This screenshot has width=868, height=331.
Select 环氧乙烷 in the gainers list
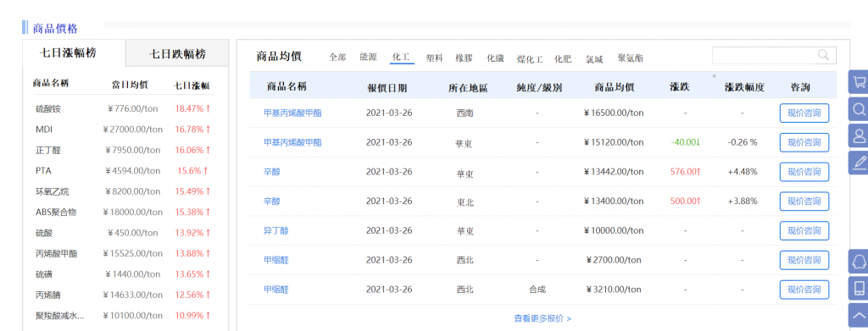[x=52, y=192]
